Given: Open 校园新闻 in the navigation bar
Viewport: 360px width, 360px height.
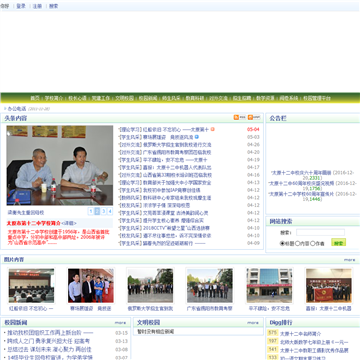Looking at the screenshot, I should pyautogui.click(x=148, y=98).
